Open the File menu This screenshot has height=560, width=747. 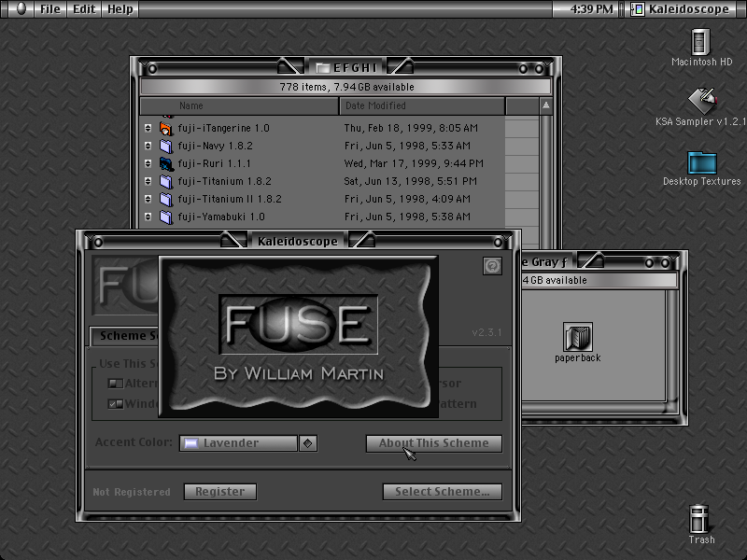point(50,9)
